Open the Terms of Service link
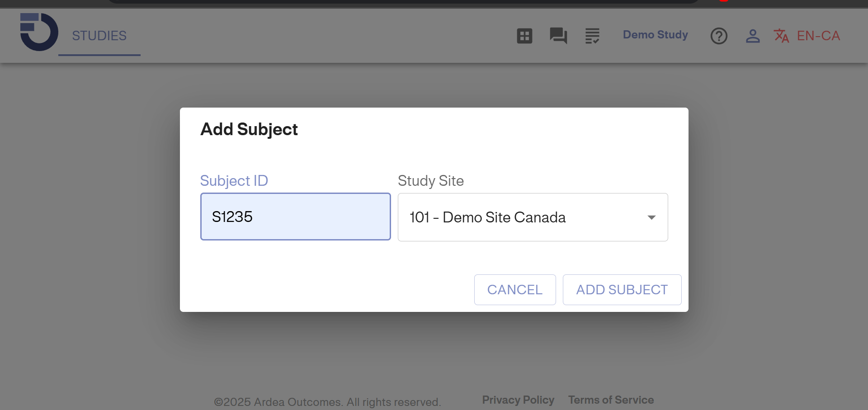868x410 pixels. [x=611, y=400]
